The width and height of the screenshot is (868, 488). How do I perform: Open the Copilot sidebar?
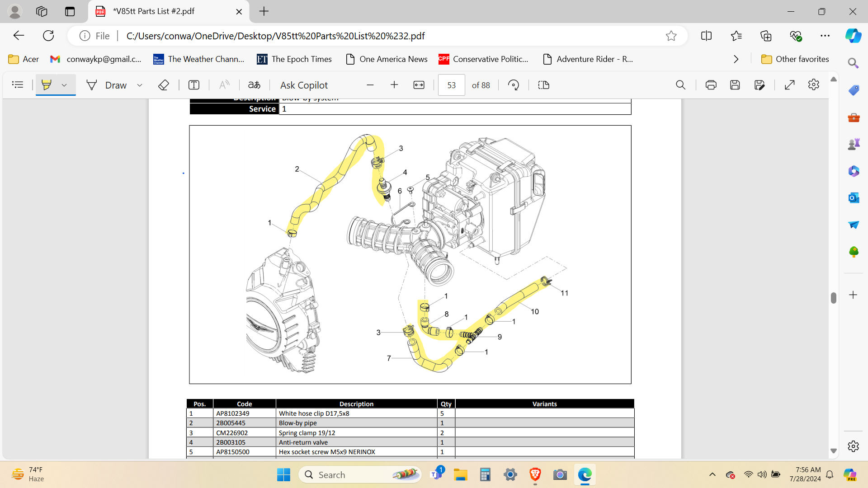pos(854,36)
